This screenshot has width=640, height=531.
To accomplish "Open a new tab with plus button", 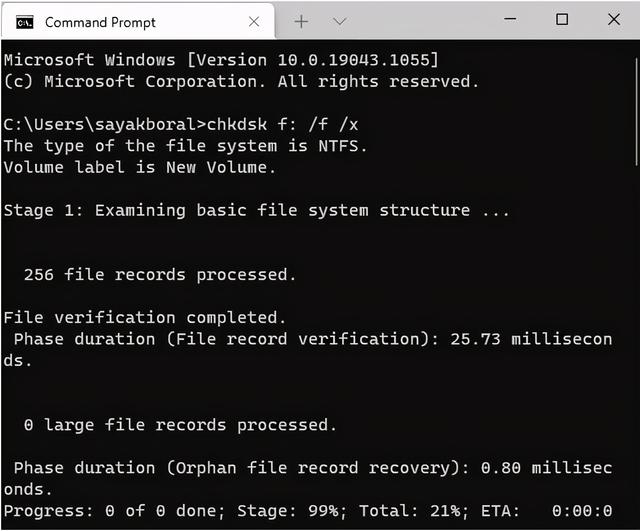I will [301, 21].
